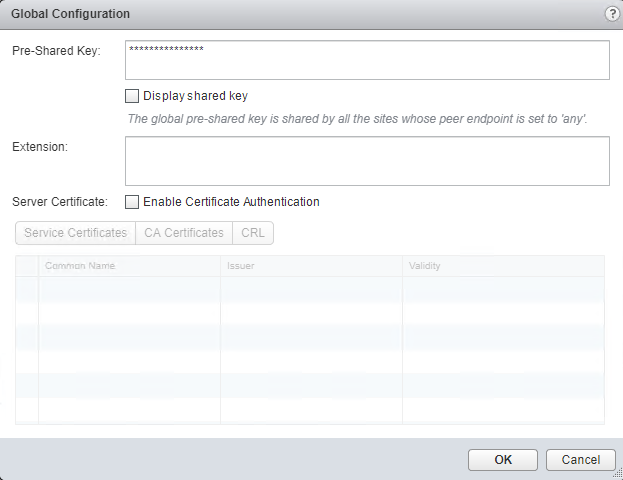The height and width of the screenshot is (480, 623).
Task: Click inside the Extension text area
Action: pyautogui.click(x=367, y=161)
